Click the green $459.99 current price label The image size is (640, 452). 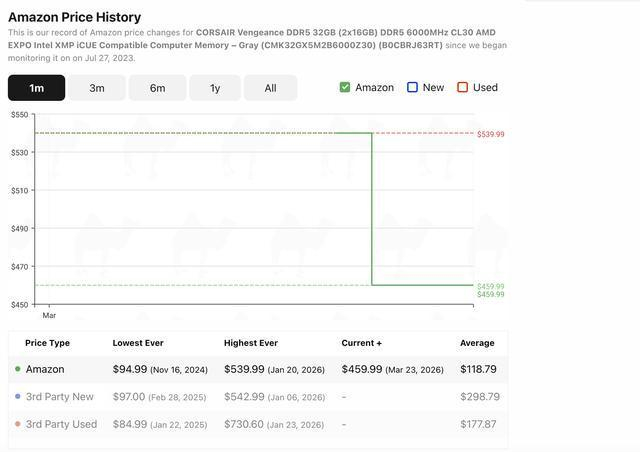click(x=490, y=287)
